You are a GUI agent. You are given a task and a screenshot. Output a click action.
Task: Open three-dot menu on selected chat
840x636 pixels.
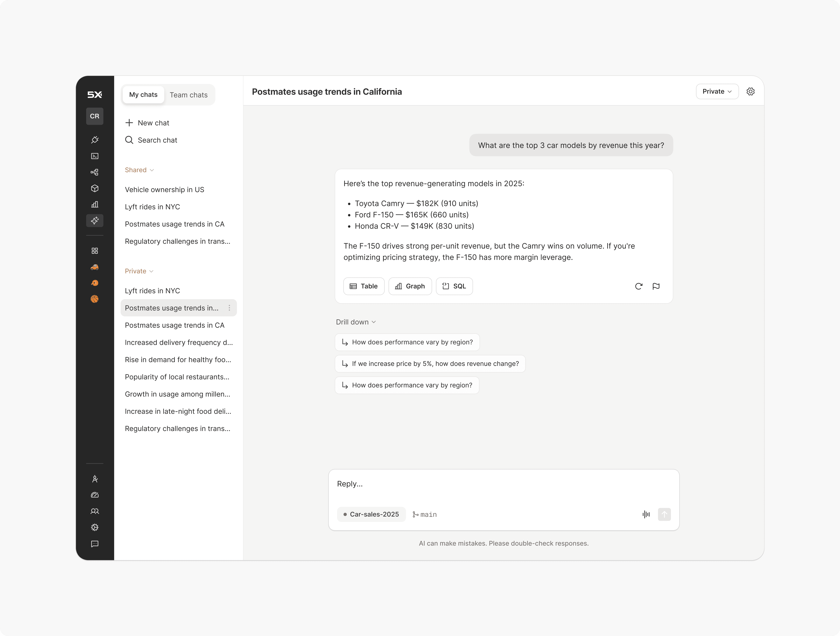tap(229, 308)
